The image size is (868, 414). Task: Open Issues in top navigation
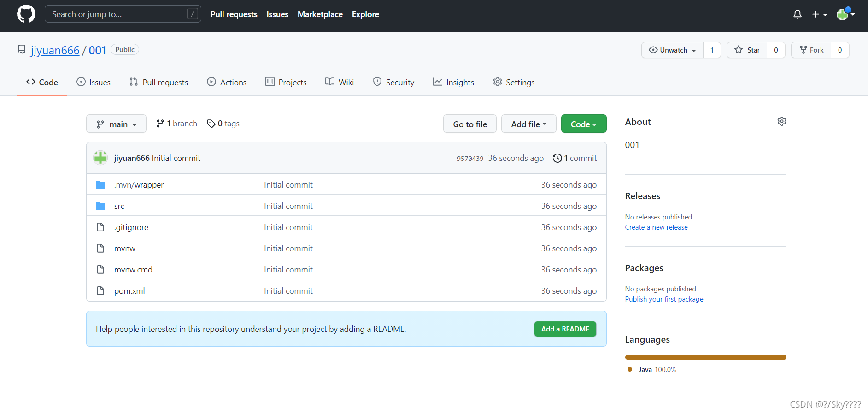(277, 14)
